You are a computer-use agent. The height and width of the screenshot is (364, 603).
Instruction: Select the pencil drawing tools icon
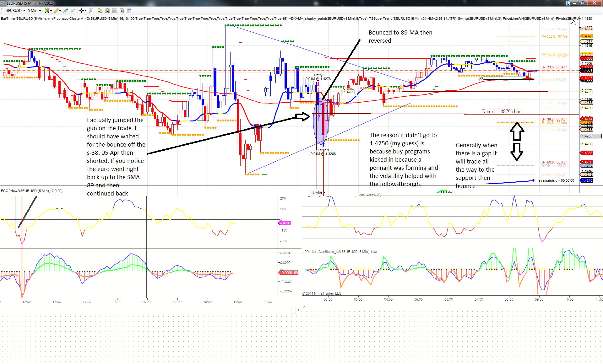[x=56, y=11]
